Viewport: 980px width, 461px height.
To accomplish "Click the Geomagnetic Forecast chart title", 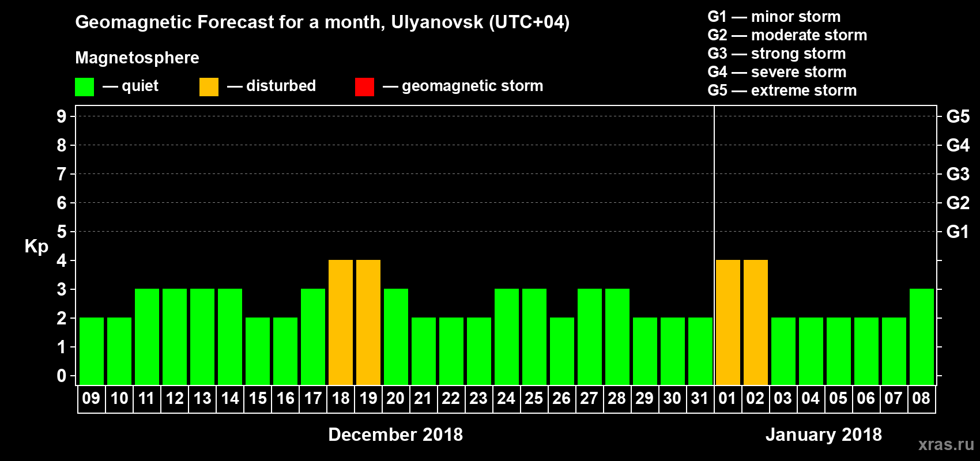I will (322, 22).
